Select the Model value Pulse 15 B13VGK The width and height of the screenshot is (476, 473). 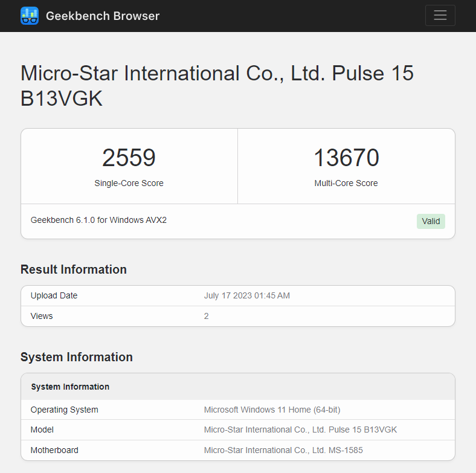[300, 430]
